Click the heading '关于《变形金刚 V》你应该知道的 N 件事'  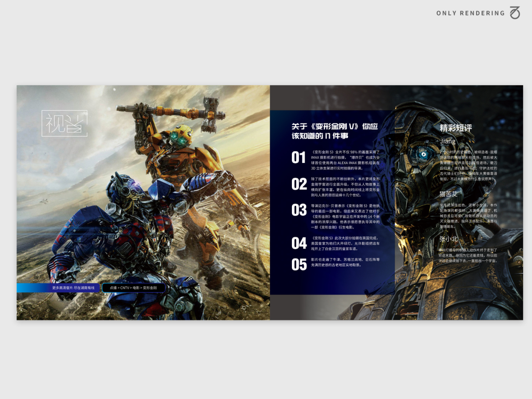coord(335,131)
